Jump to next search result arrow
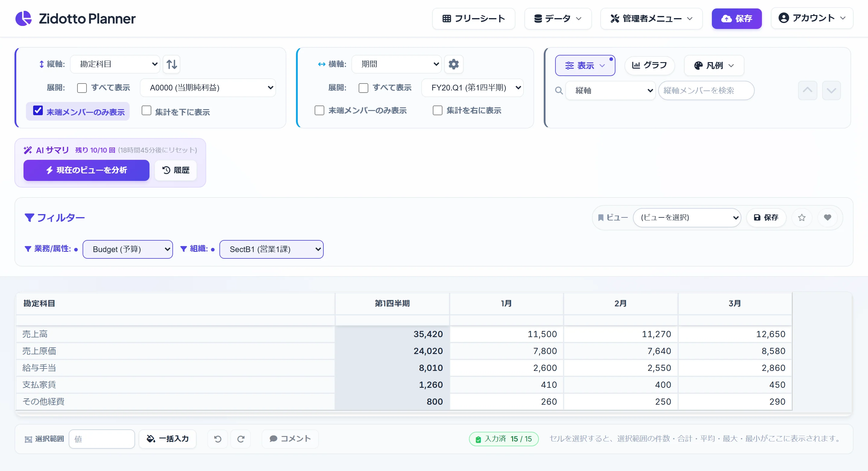This screenshot has height=471, width=868. (831, 90)
